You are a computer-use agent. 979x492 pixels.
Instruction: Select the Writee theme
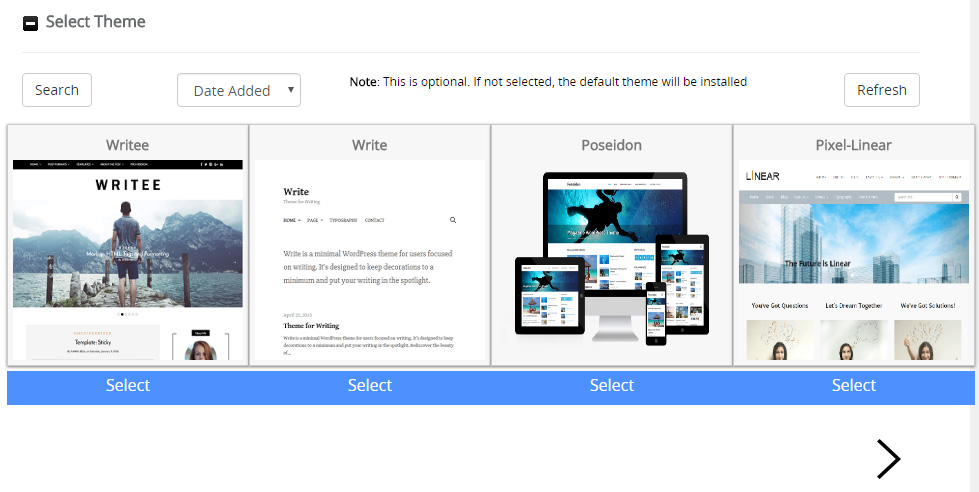(x=128, y=388)
